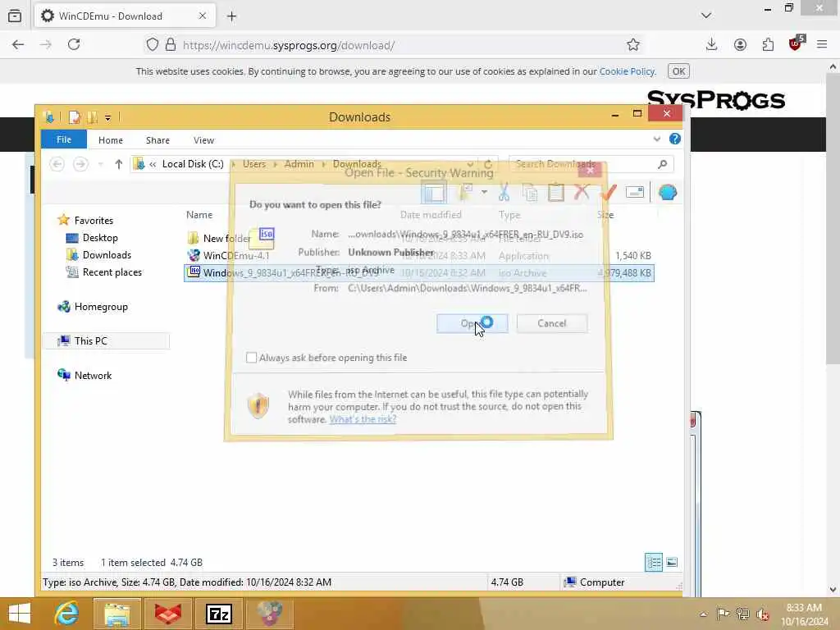Image resolution: width=840 pixels, height=630 pixels.
Task: Sort files by Name column header
Action: click(199, 215)
